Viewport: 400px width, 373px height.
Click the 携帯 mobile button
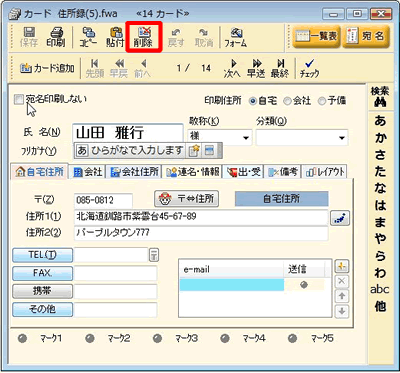click(x=42, y=292)
